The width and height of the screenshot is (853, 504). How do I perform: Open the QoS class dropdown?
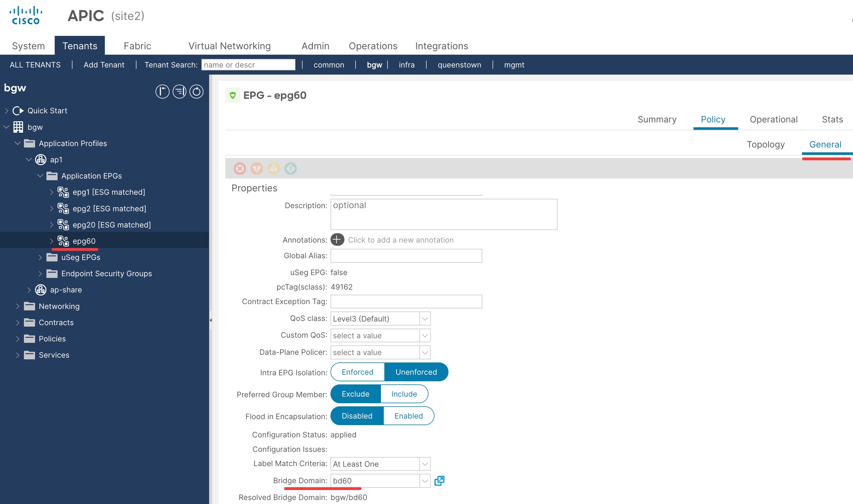tap(425, 319)
